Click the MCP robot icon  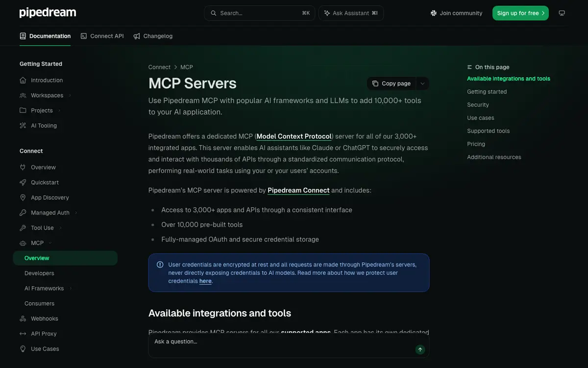23,243
